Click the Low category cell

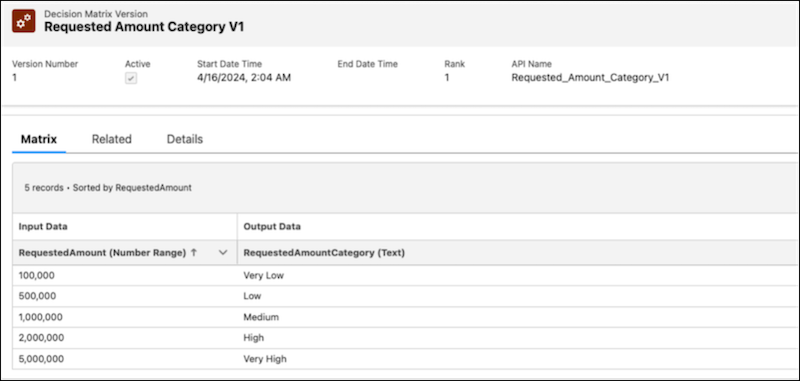point(518,296)
